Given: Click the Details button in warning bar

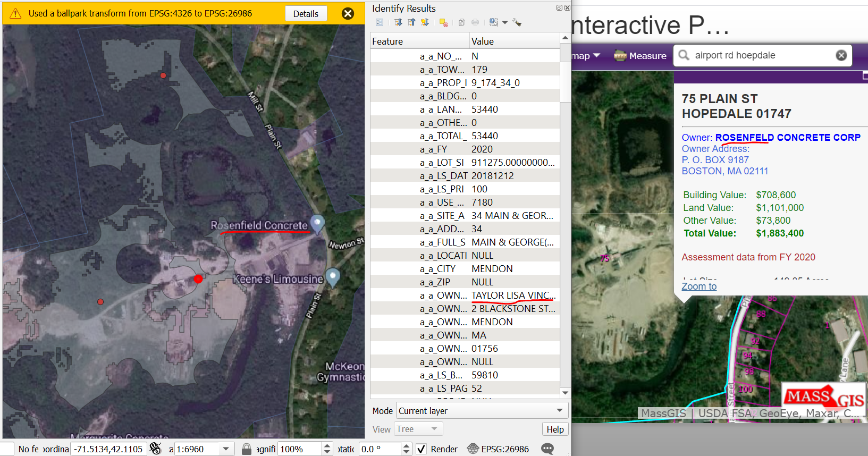Looking at the screenshot, I should [306, 14].
